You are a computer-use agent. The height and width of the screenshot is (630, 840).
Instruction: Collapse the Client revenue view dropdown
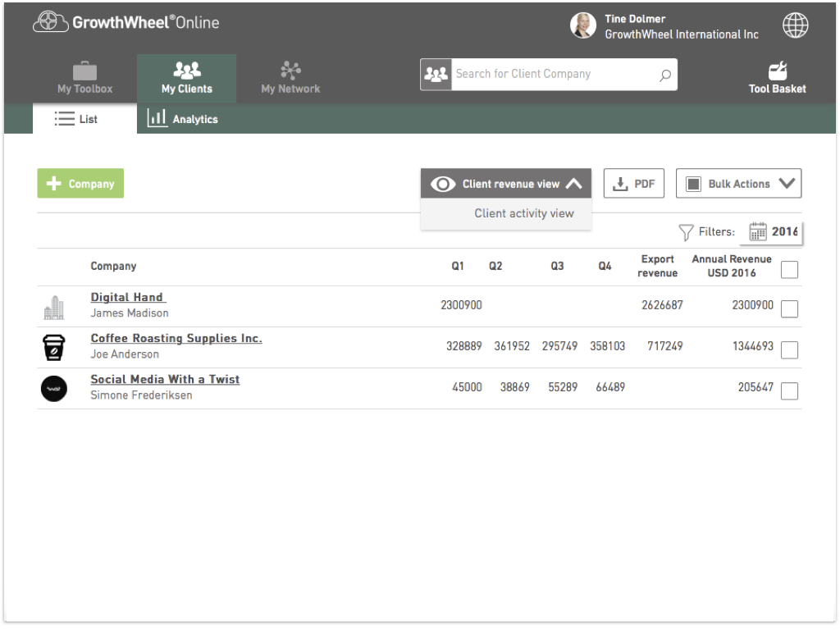(x=505, y=184)
